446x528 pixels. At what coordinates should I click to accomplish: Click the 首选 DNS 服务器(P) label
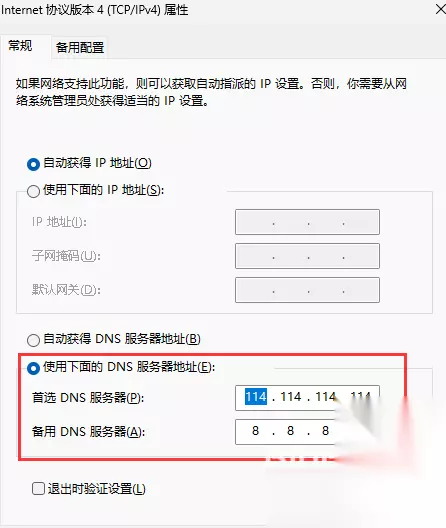(x=88, y=398)
